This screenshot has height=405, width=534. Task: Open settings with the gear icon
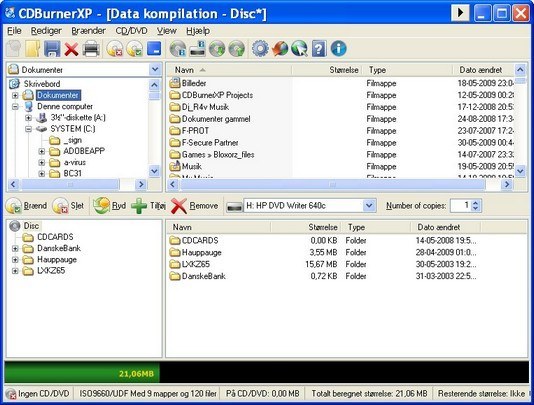(x=260, y=49)
